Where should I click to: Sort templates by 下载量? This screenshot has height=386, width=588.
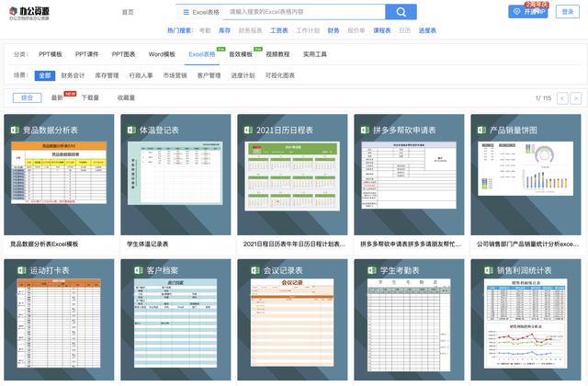90,96
